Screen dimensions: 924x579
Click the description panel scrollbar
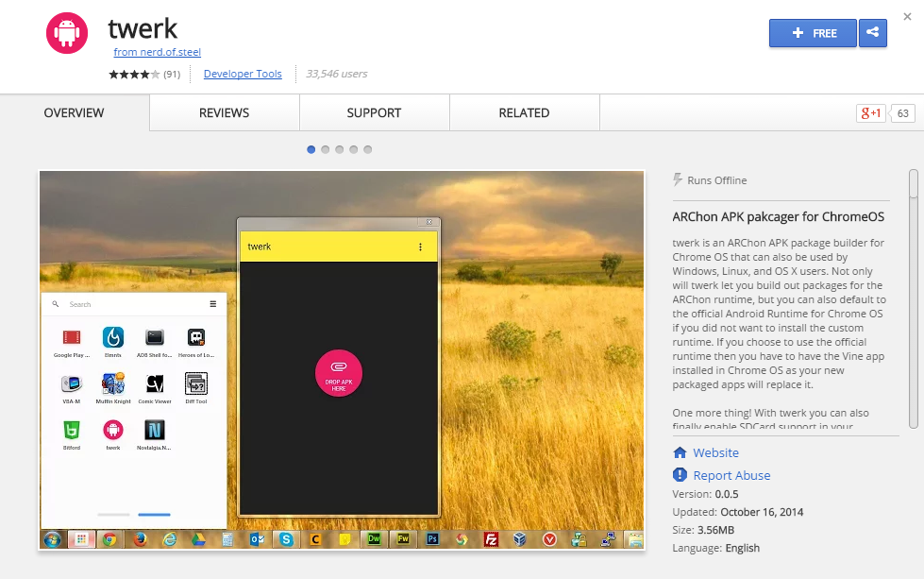pyautogui.click(x=913, y=283)
